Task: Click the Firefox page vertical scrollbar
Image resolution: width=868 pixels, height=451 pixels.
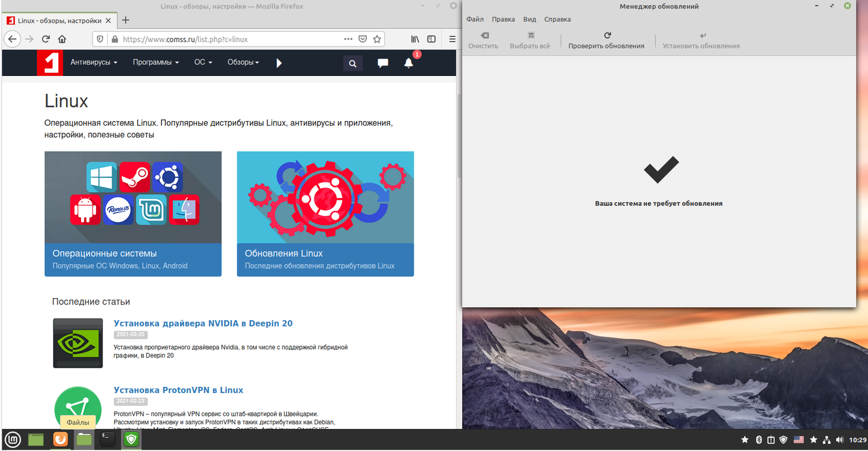Action: [459, 136]
